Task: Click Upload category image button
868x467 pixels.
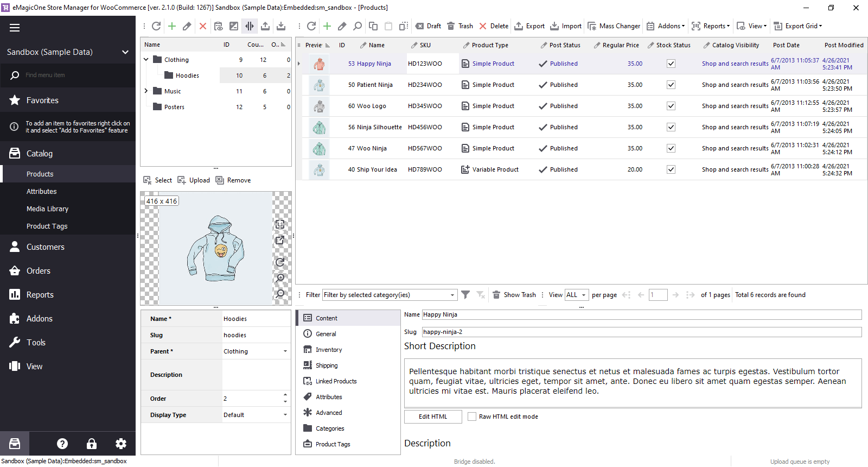Action: 194,180
